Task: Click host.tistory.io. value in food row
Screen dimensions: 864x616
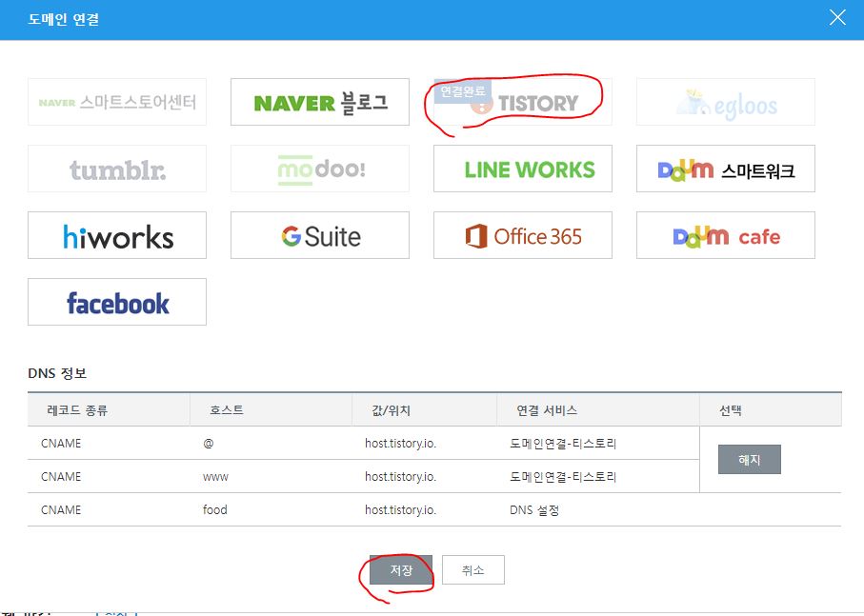Action: [401, 510]
